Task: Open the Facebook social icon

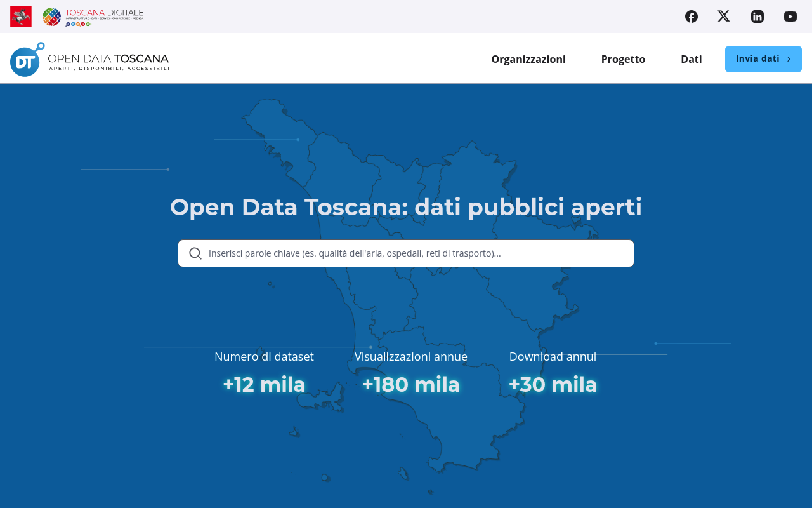Action: (x=691, y=17)
